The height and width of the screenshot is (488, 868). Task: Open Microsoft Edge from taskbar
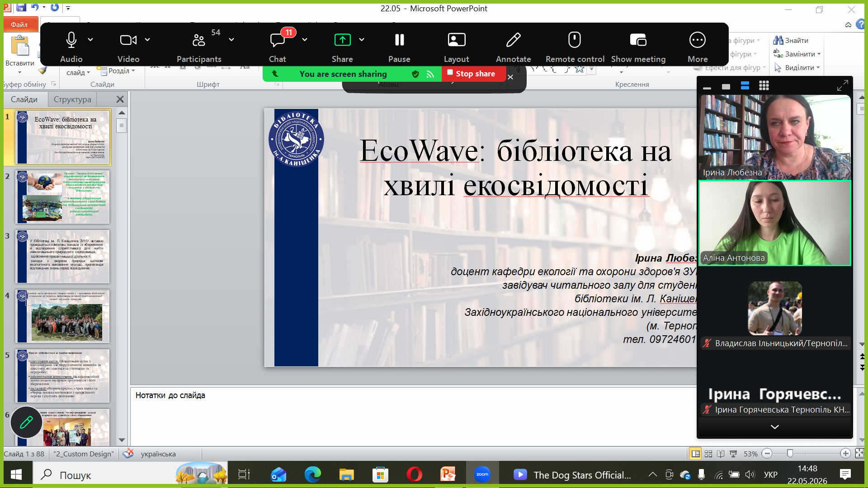312,474
